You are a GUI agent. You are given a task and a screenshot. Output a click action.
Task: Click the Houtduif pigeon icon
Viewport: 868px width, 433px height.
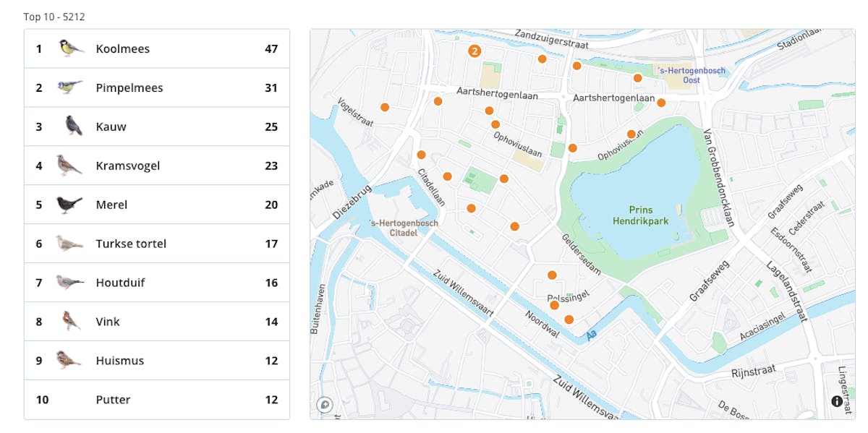(x=69, y=282)
